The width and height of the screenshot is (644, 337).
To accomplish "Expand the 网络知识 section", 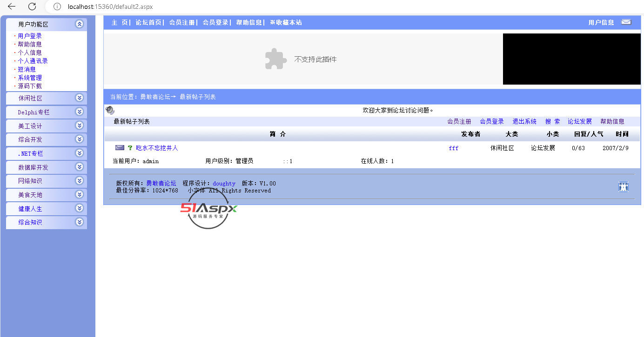I will point(80,181).
